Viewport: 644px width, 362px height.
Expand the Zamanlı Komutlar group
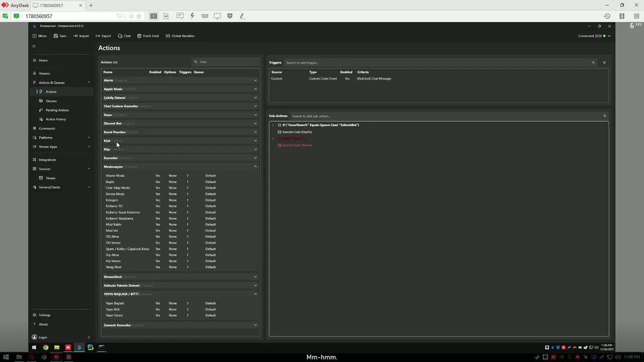point(256,325)
